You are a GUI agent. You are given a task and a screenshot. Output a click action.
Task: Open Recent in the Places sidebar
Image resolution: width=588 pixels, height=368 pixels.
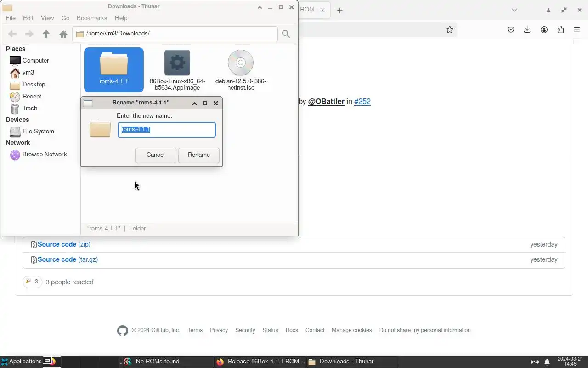[32, 96]
